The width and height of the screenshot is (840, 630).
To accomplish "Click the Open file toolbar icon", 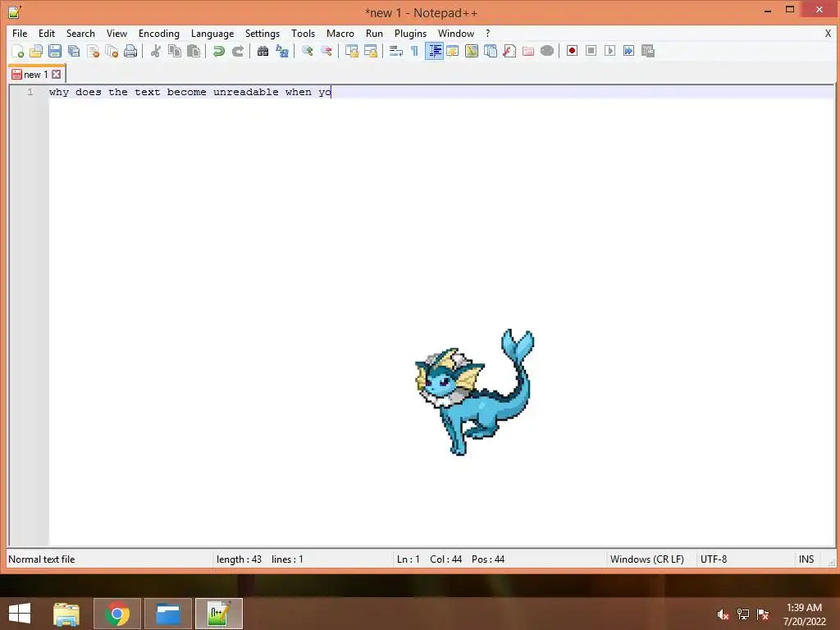I will pos(36,51).
